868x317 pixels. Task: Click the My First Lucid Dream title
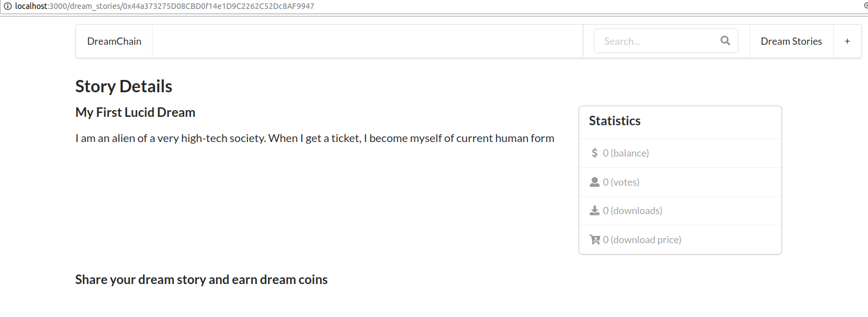click(135, 112)
